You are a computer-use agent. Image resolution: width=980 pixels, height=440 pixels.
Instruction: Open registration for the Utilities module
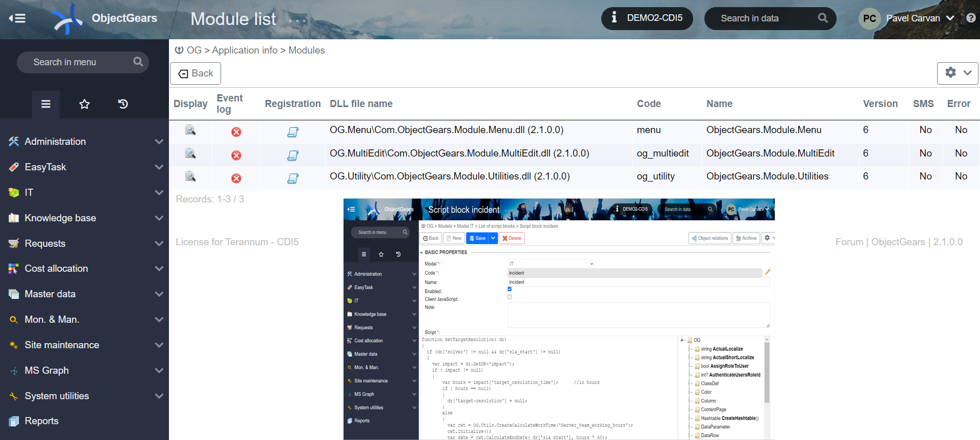point(293,178)
